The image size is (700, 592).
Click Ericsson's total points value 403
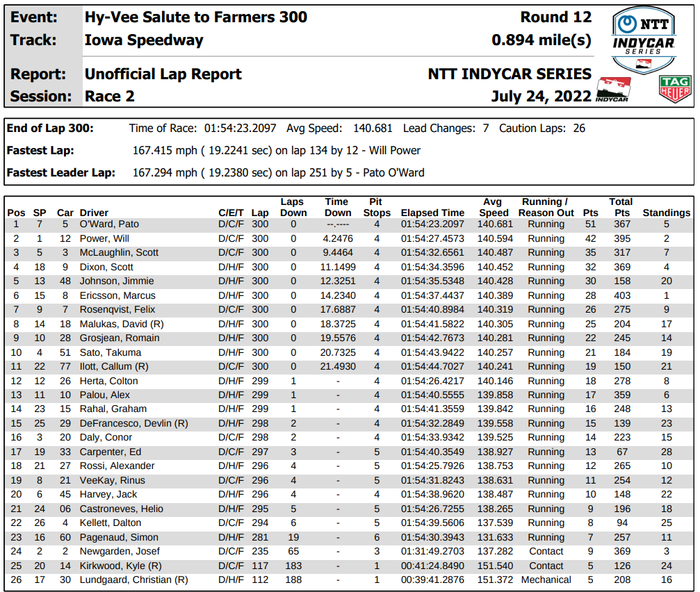click(x=622, y=296)
